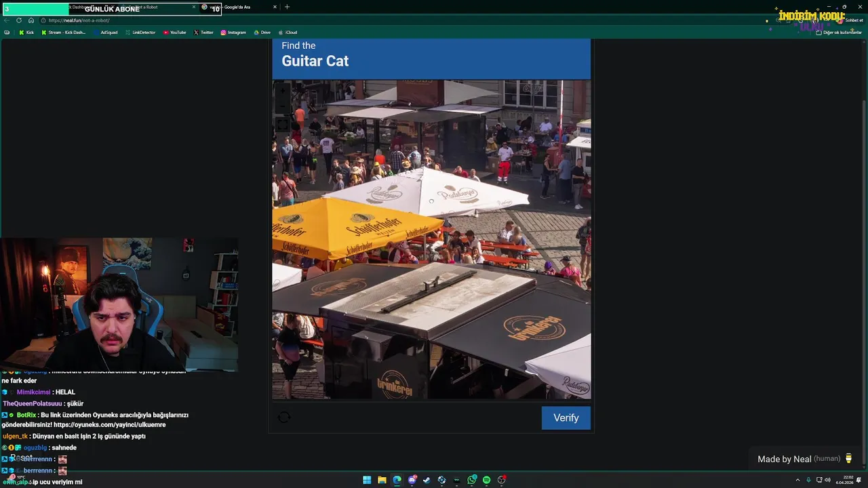Open Spotify from the taskbar
Image resolution: width=868 pixels, height=488 pixels.
coord(486,480)
